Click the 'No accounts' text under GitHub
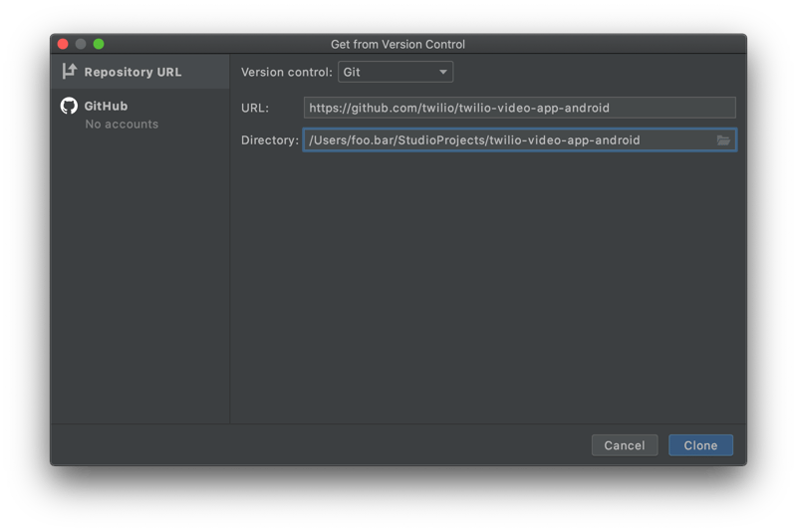The height and width of the screenshot is (532, 797). click(122, 124)
